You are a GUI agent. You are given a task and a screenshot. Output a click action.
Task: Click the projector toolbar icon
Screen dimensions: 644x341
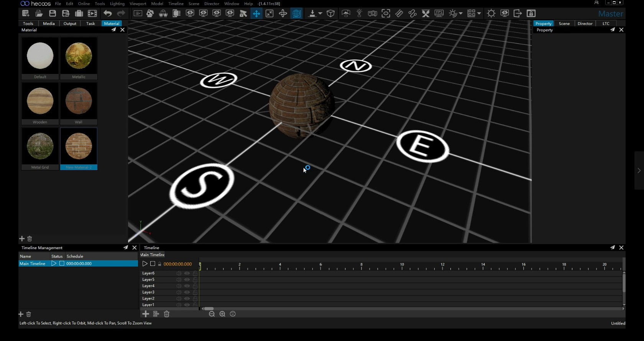tap(372, 13)
